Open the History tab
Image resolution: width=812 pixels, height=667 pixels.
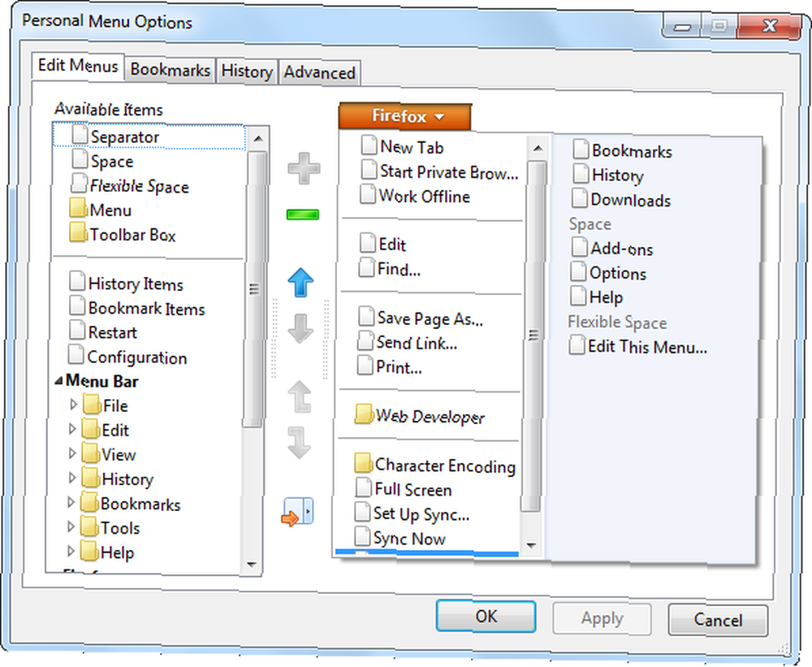tap(247, 71)
